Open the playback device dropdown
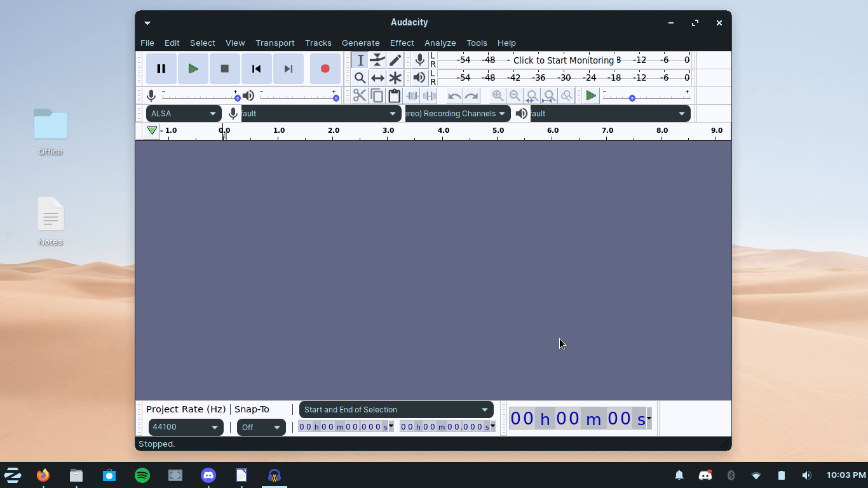The width and height of the screenshot is (868, 488). click(x=610, y=114)
